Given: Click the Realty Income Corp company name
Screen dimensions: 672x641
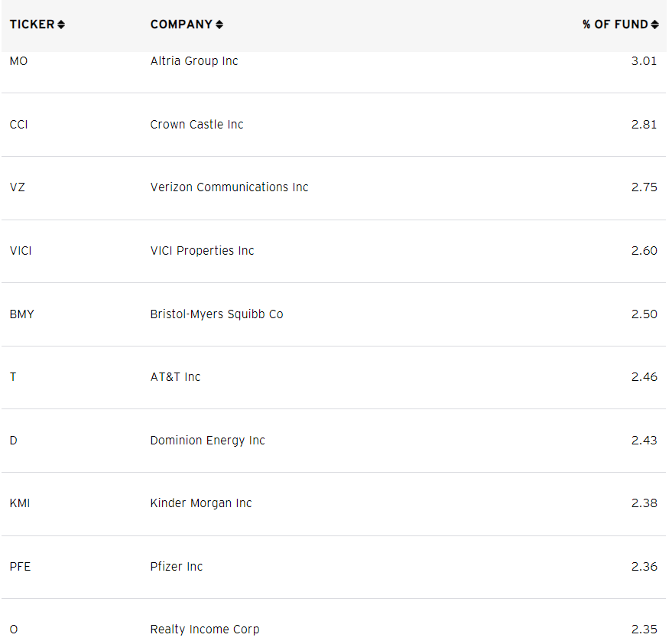Looking at the screenshot, I should 205,630.
